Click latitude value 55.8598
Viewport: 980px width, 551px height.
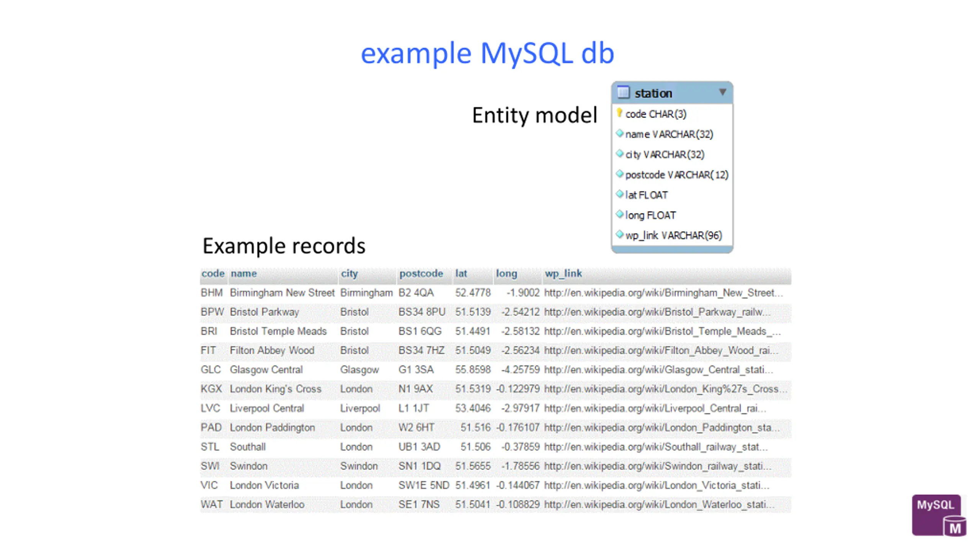(x=473, y=370)
